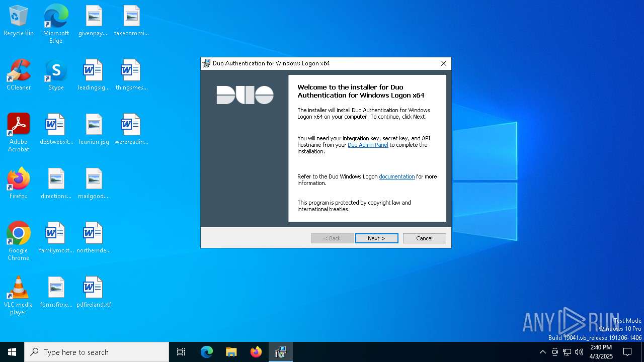The image size is (644, 362).
Task: Select the directions image file
Action: click(x=56, y=184)
